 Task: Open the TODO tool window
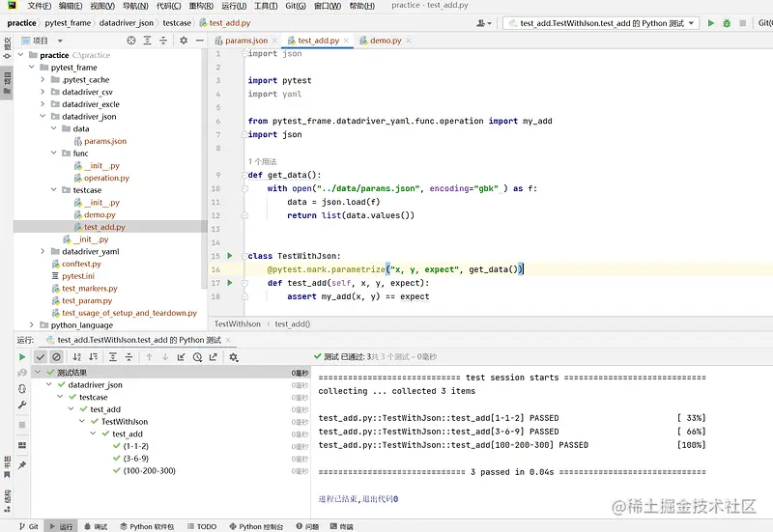202,526
